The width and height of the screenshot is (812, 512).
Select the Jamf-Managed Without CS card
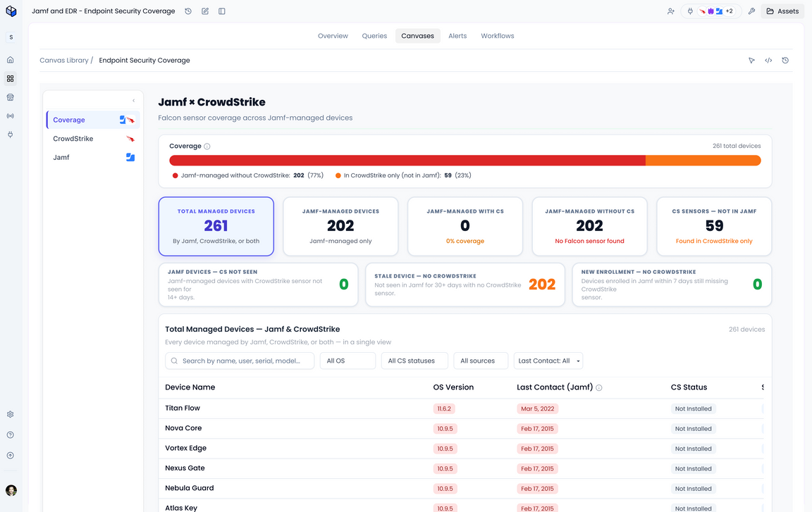589,226
